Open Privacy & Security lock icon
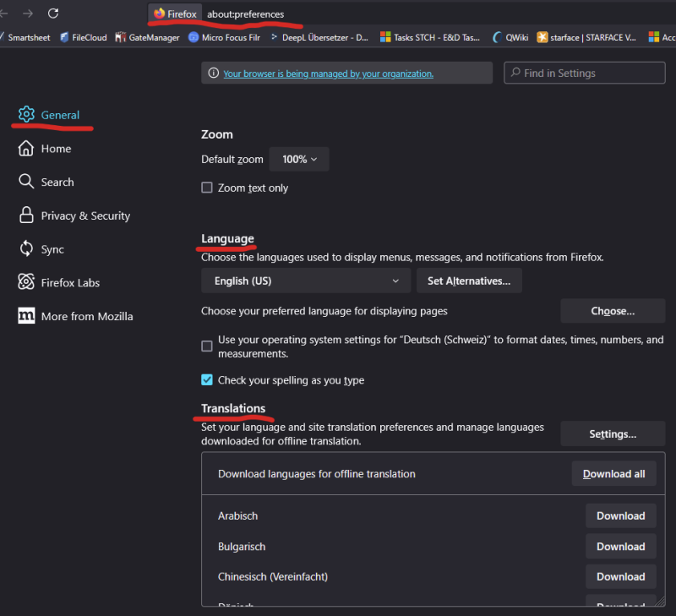The height and width of the screenshot is (616, 676). point(26,215)
